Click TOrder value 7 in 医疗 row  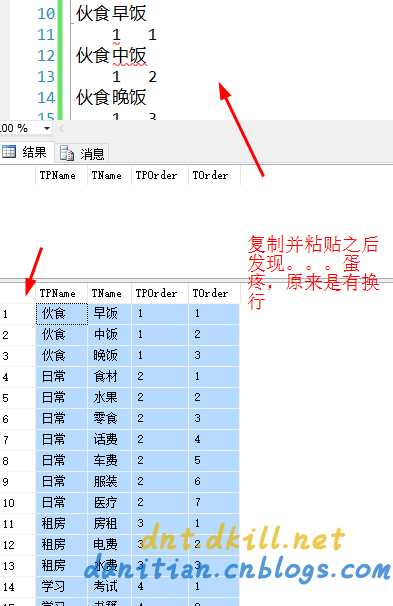[214, 502]
